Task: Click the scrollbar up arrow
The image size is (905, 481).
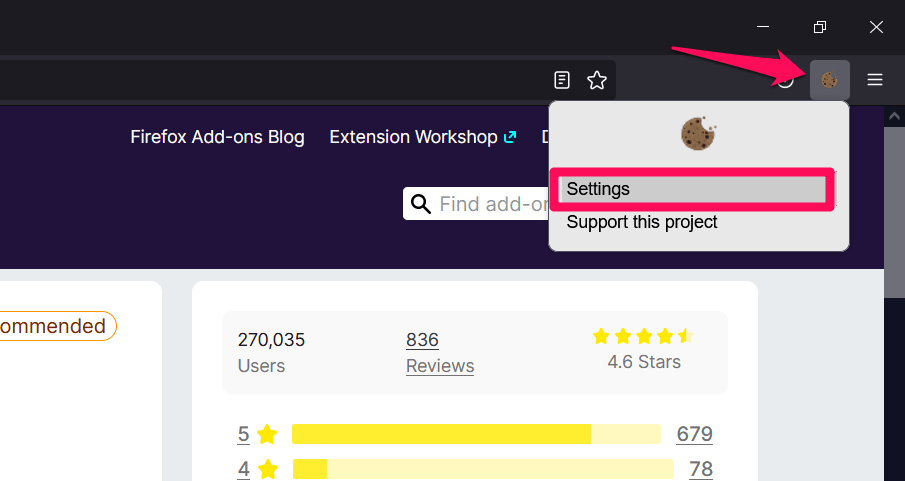Action: pyautogui.click(x=894, y=117)
